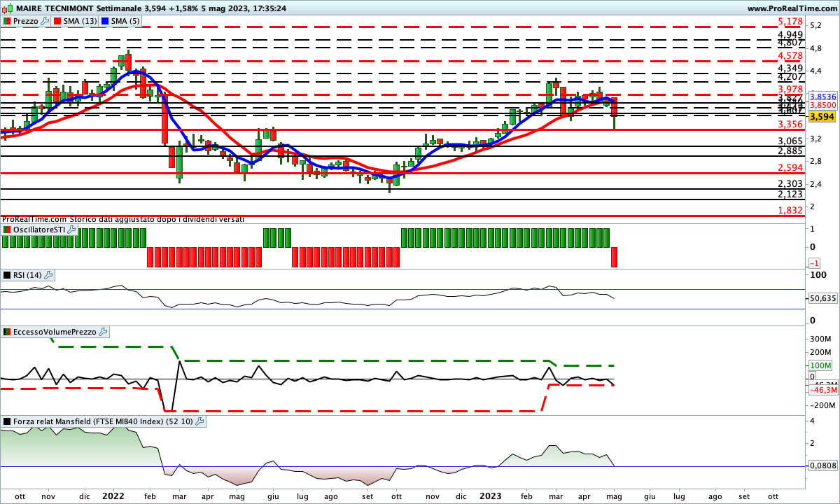Click the 3,356 support level label
This screenshot has height=504, width=840.
pos(790,124)
